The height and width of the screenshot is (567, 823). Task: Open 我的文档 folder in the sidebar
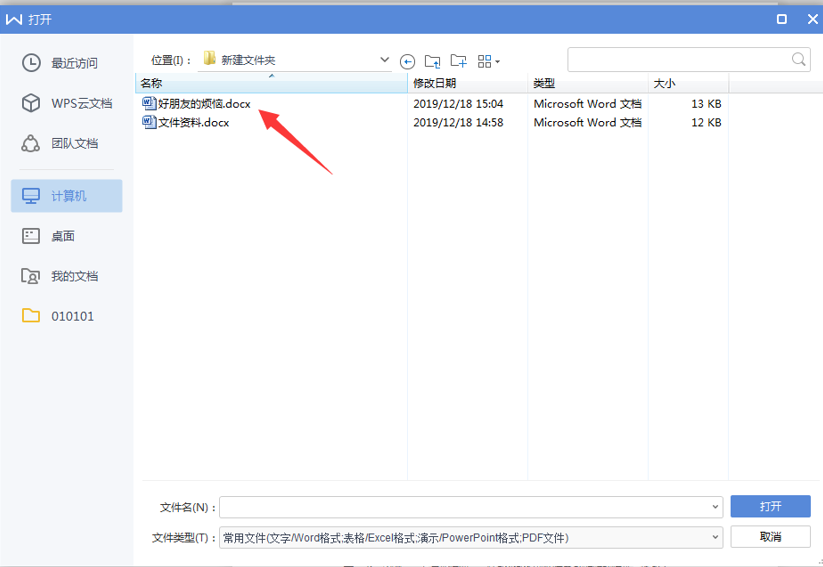pos(60,276)
